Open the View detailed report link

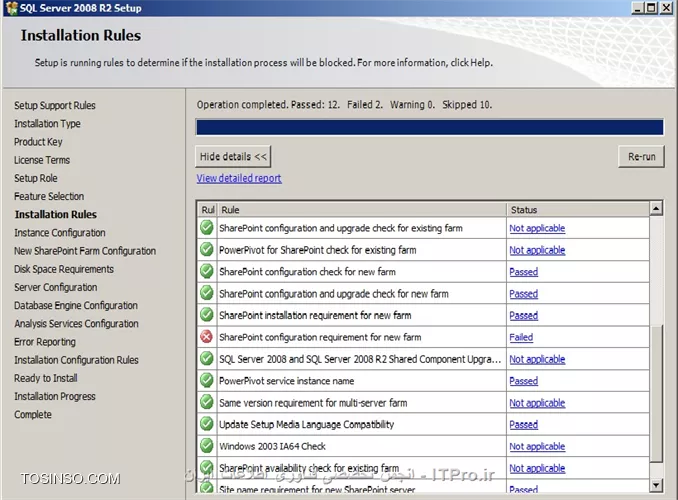[x=239, y=179]
